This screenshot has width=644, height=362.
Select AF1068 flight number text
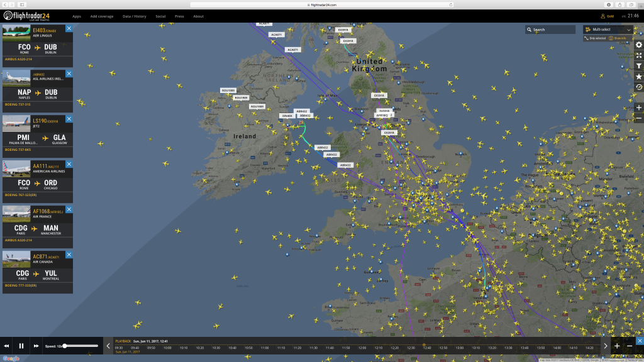(41, 211)
